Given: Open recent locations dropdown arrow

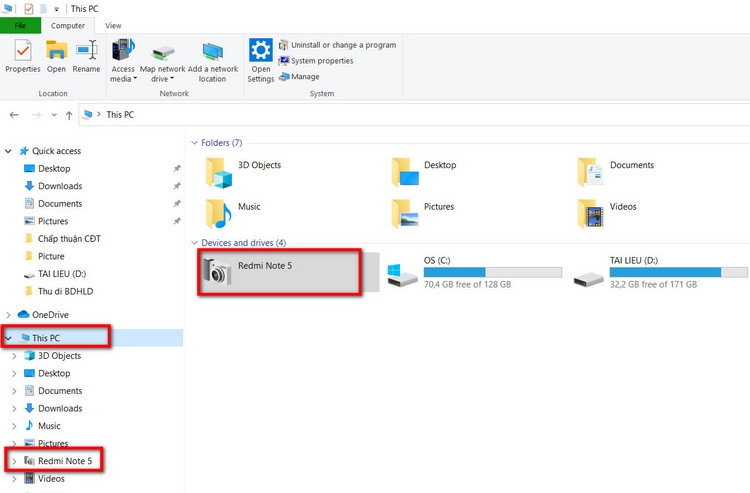Looking at the screenshot, I should coord(54,115).
